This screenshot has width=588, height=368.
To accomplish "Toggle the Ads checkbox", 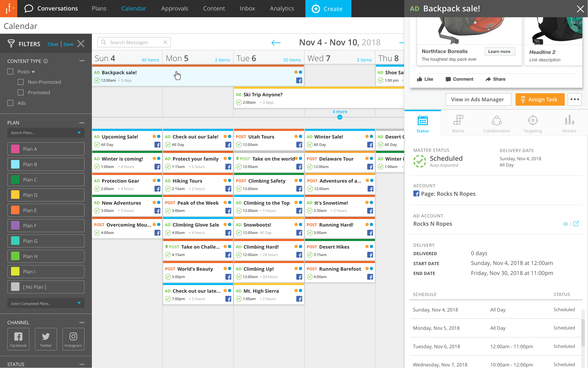I will coord(10,103).
